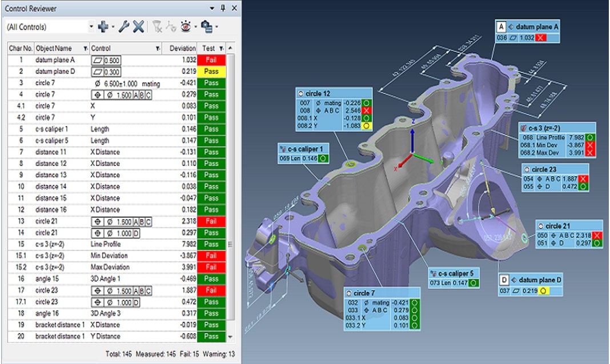
Task: Select the bracket distance 1 Y Distance row
Action: click(60, 337)
